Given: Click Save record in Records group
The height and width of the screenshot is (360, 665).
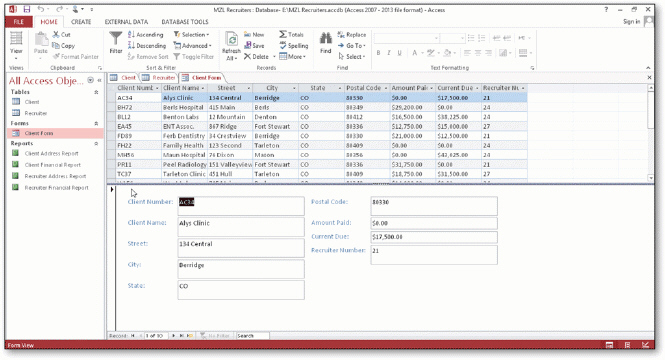Looking at the screenshot, I should point(254,45).
